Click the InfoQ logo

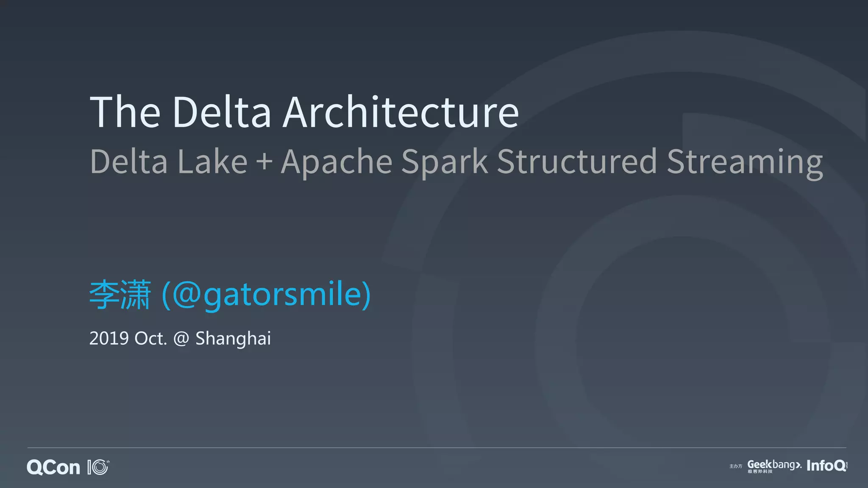point(826,466)
